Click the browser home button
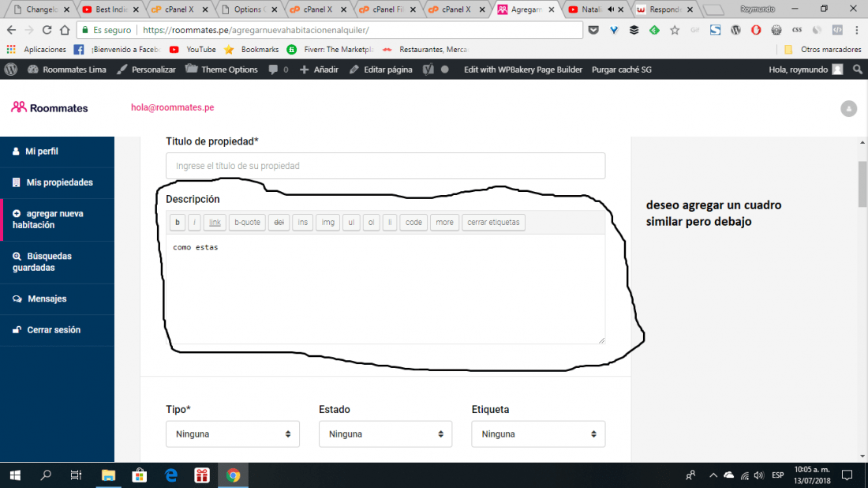 coord(65,30)
